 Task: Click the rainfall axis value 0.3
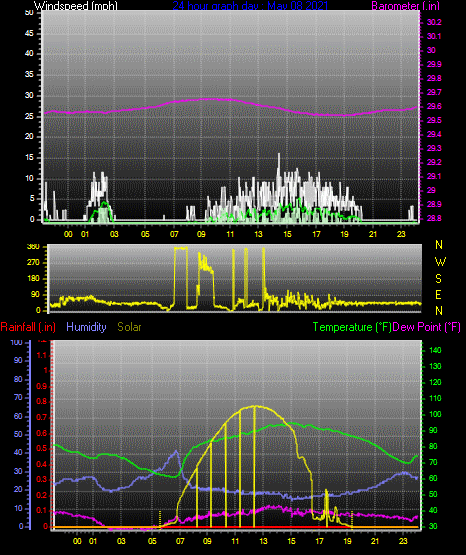tap(42, 480)
